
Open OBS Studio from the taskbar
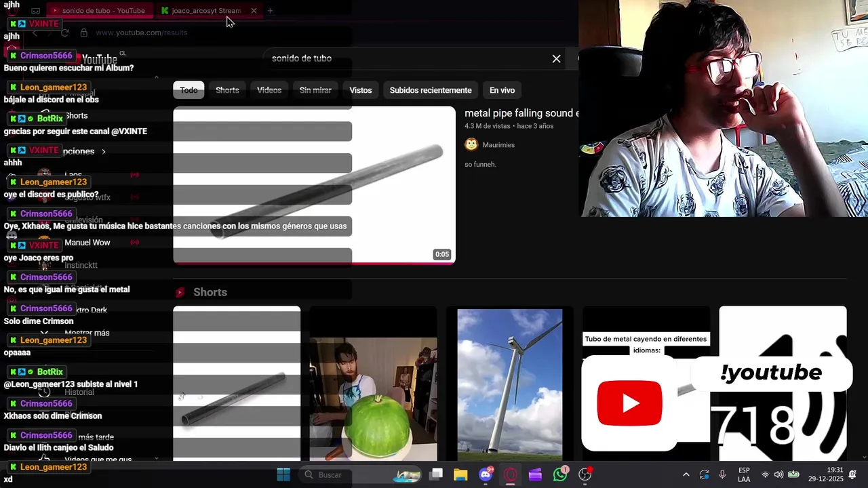tap(585, 474)
